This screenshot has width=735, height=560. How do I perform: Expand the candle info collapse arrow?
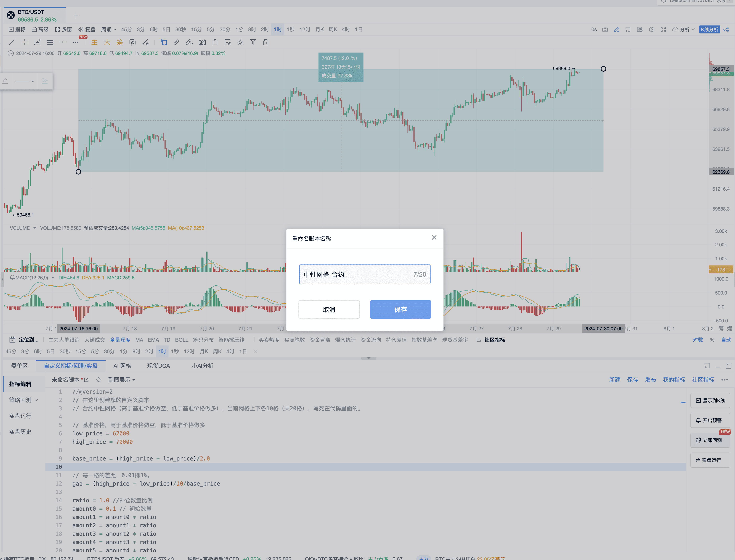[x=11, y=53]
